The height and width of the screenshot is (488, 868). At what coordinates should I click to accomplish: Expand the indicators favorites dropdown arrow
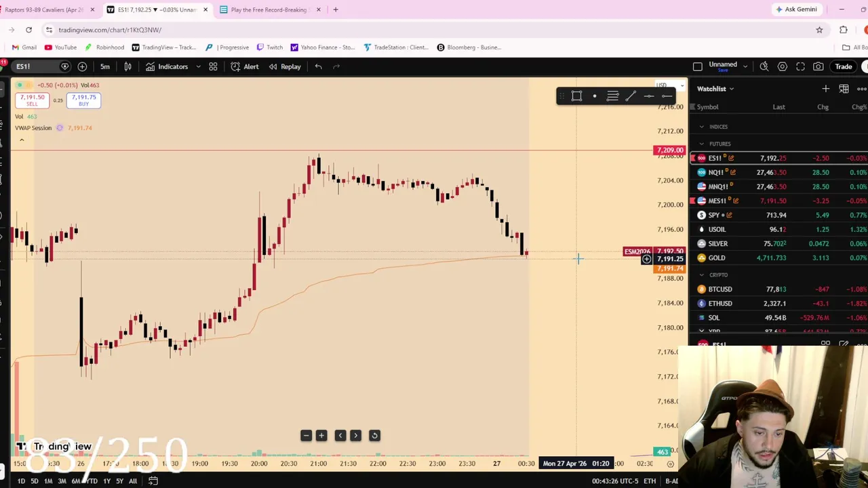pyautogui.click(x=198, y=66)
